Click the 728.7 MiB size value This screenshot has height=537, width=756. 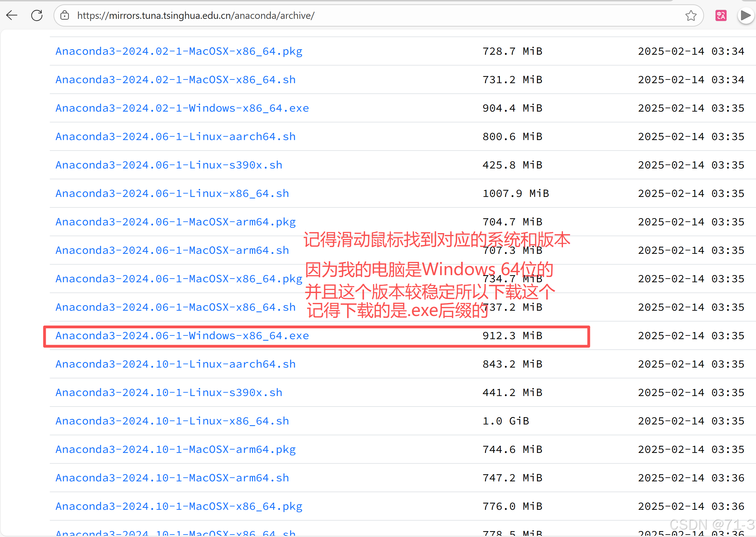[x=513, y=51]
